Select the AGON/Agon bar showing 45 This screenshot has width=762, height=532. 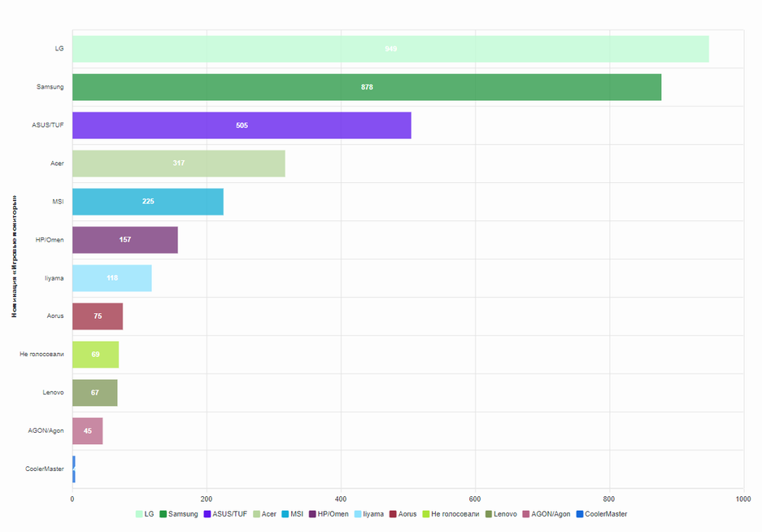point(88,431)
